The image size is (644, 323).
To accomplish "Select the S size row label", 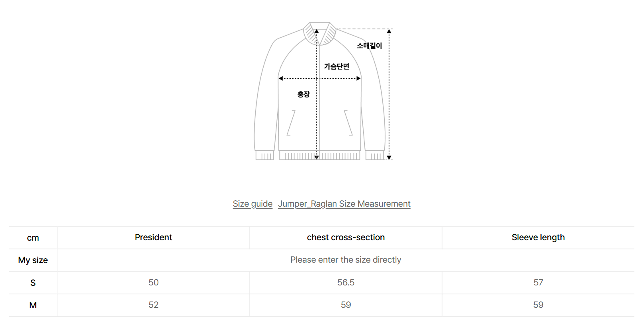I will tap(33, 283).
